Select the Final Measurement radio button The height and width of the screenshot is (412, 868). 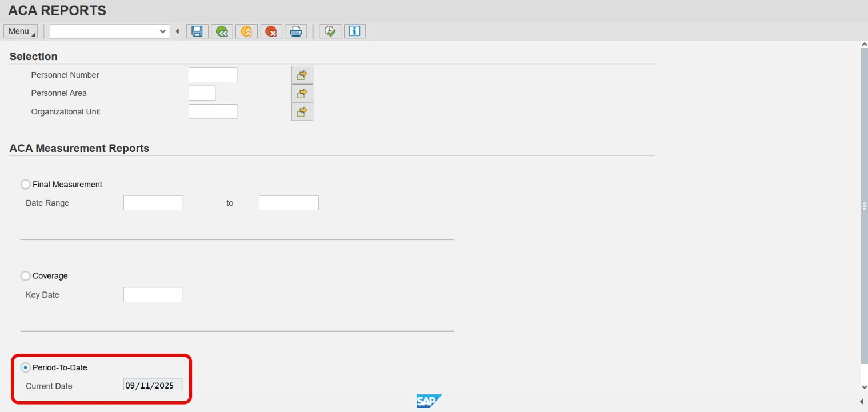(25, 185)
